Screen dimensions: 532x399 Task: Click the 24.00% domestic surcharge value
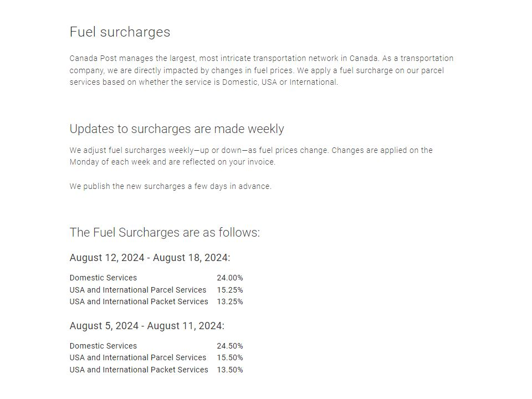[x=230, y=278]
